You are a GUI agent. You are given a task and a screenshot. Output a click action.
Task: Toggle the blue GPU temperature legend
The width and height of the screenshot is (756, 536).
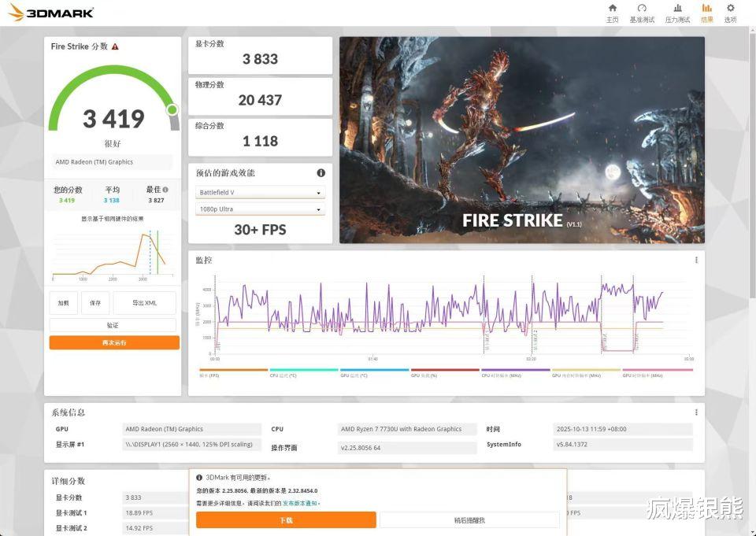click(374, 373)
